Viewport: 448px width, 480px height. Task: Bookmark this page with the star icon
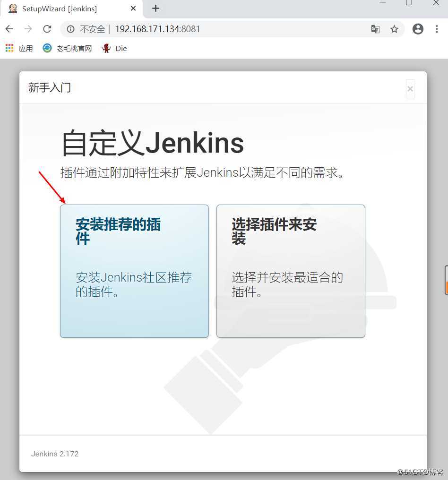394,29
